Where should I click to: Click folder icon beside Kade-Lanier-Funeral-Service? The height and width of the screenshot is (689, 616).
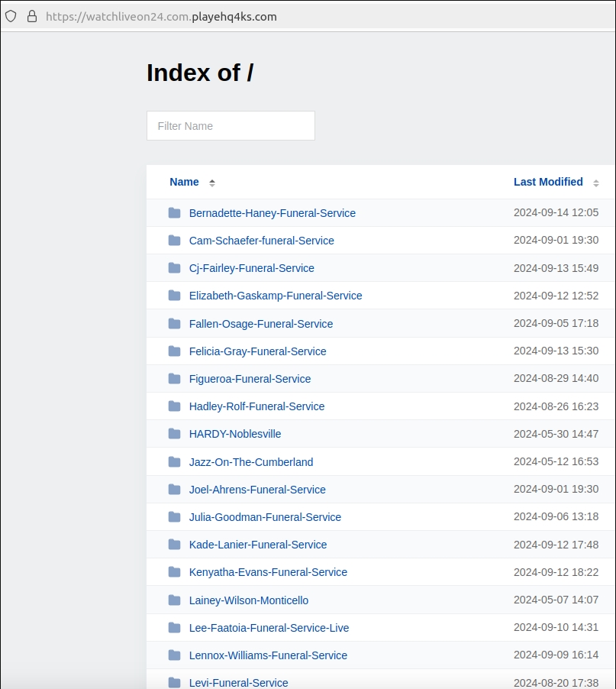tap(174, 545)
